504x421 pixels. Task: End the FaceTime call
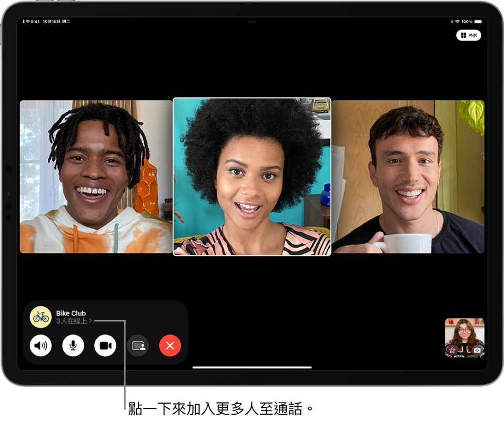point(170,345)
